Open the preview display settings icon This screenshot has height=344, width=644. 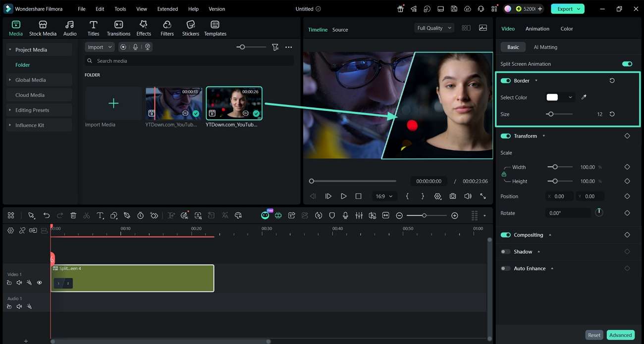[437, 196]
